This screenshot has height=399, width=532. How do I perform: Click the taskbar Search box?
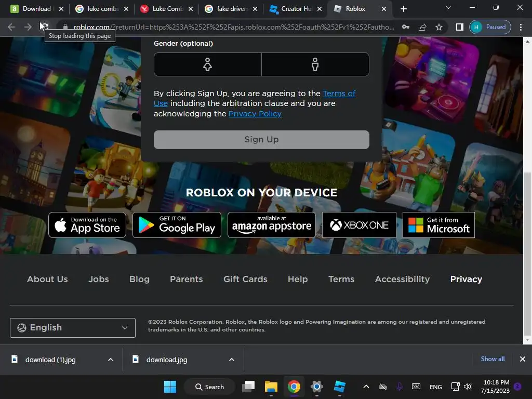(x=210, y=387)
